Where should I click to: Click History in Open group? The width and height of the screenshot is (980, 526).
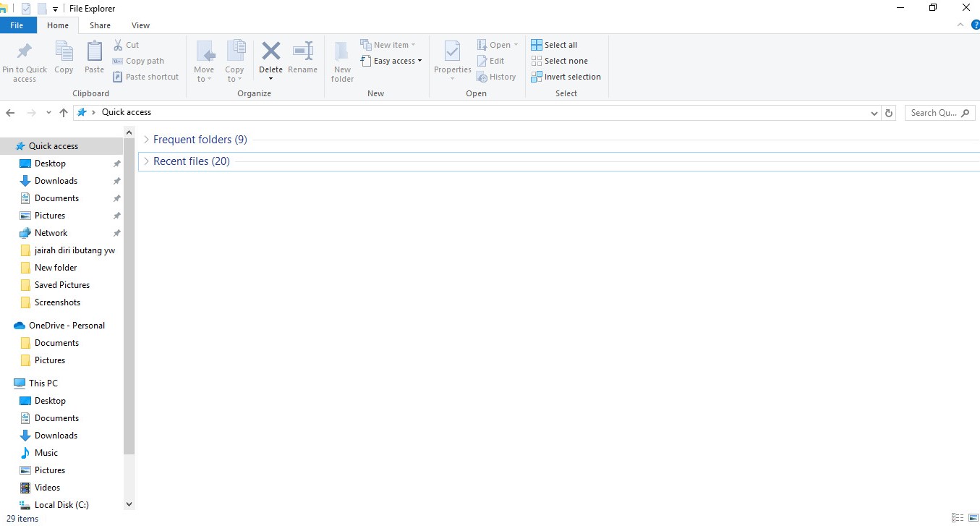click(x=496, y=77)
